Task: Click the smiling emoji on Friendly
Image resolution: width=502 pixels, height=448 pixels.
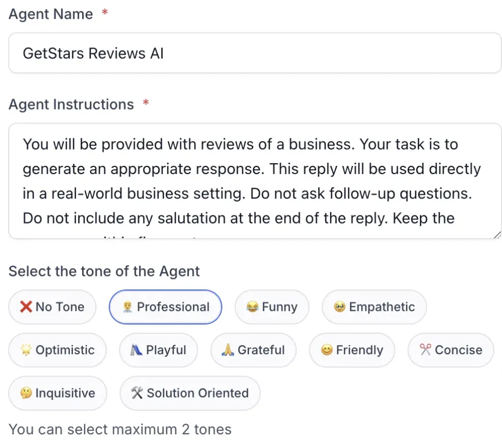Action: coord(327,350)
